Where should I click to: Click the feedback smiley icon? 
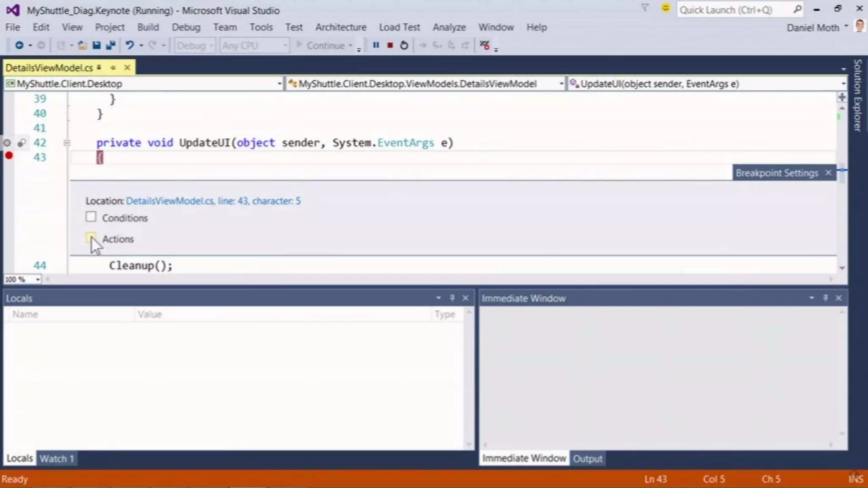point(665,8)
